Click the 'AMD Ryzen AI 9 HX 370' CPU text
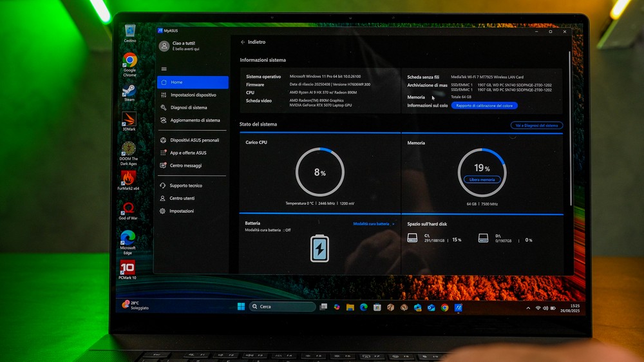The height and width of the screenshot is (362, 644). [x=323, y=93]
